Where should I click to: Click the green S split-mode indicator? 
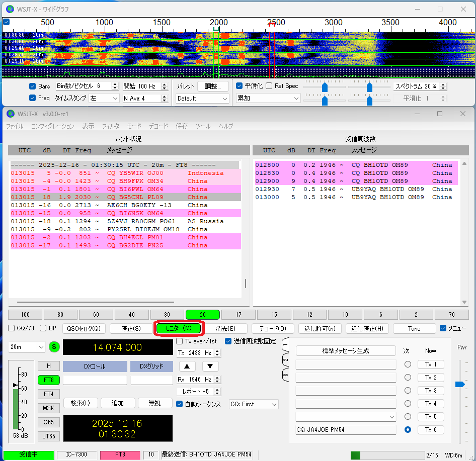(54, 347)
